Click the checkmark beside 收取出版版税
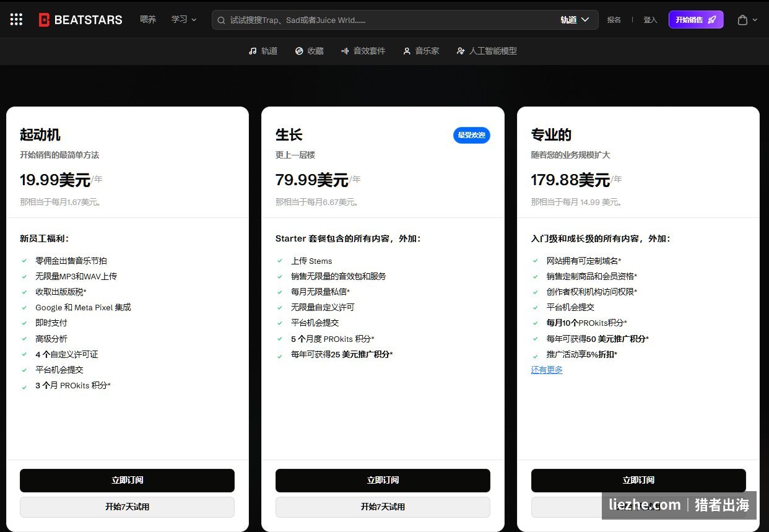 [24, 292]
